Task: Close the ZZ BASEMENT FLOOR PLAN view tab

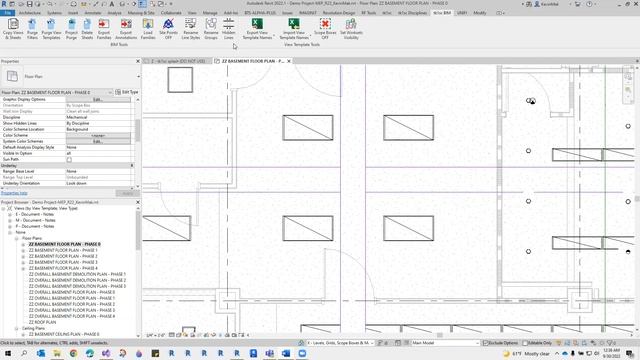Action: pyautogui.click(x=289, y=61)
